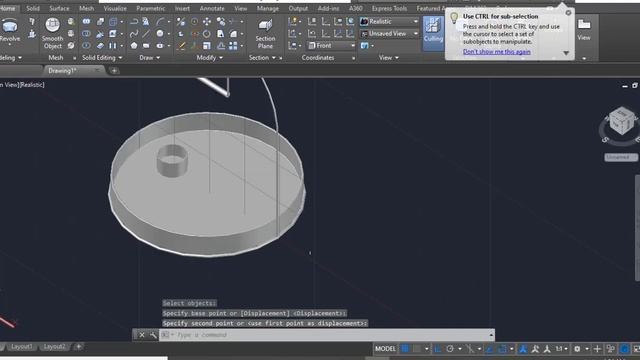This screenshot has height=360, width=640.
Task: Click the Unnamed UCS label under ViewCube
Action: [x=620, y=157]
